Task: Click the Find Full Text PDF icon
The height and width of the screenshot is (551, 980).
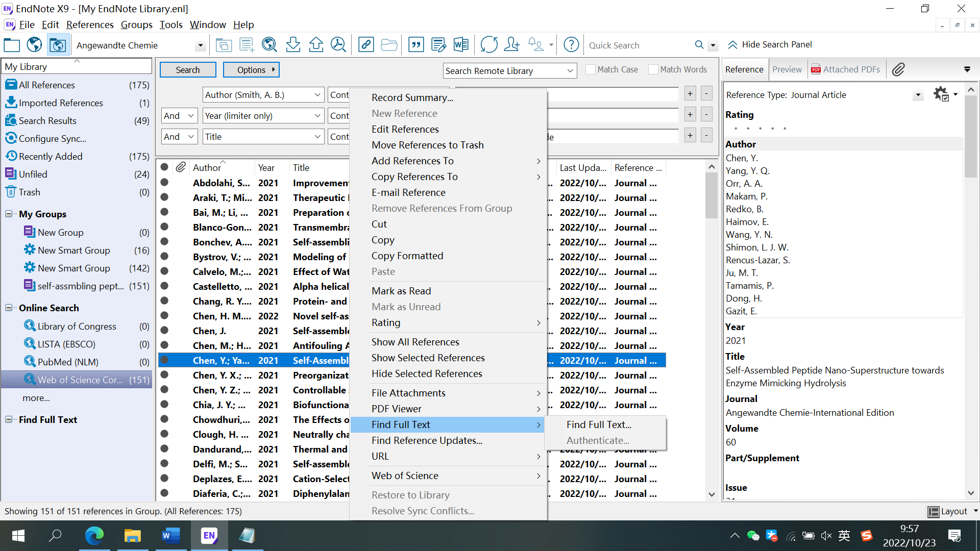Action: click(338, 45)
